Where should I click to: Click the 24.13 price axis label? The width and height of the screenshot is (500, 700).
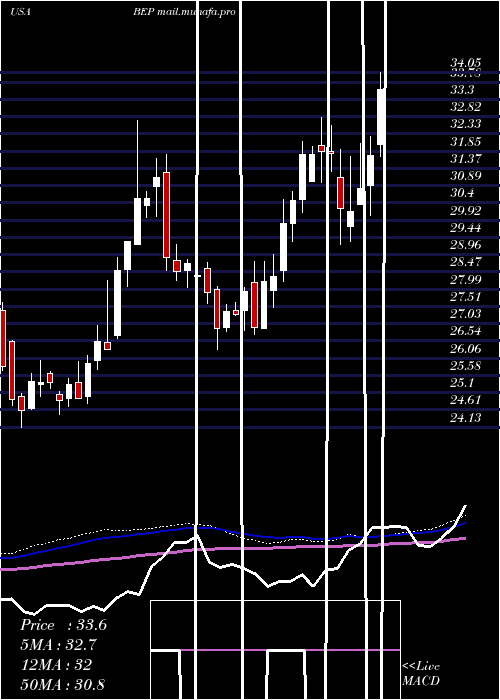[x=465, y=417]
